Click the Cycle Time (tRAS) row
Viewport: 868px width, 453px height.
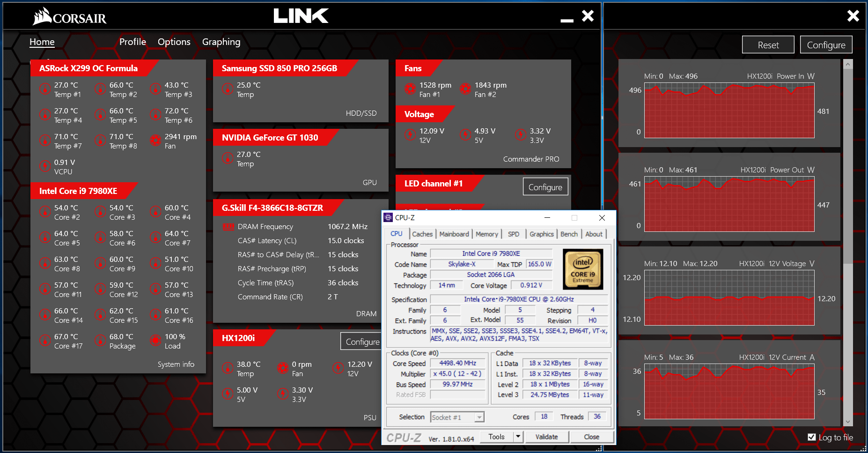pos(298,283)
